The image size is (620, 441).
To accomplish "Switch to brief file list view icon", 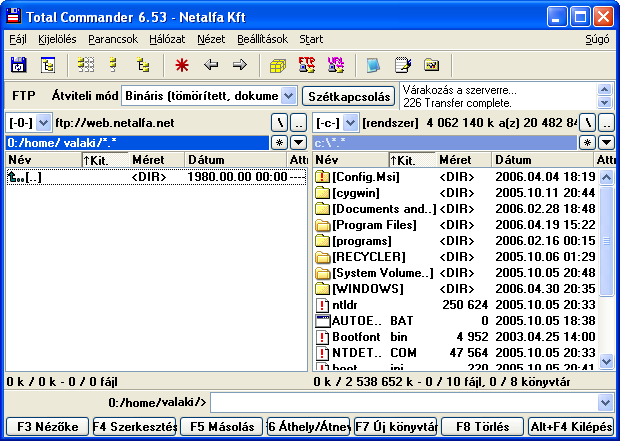I will pyautogui.click(x=85, y=65).
